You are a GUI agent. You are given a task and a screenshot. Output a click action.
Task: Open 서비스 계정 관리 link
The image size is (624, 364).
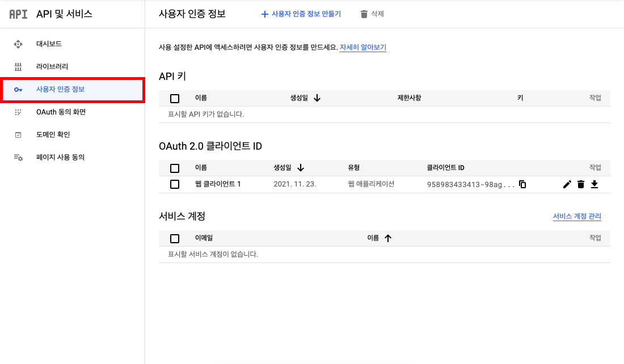click(577, 217)
